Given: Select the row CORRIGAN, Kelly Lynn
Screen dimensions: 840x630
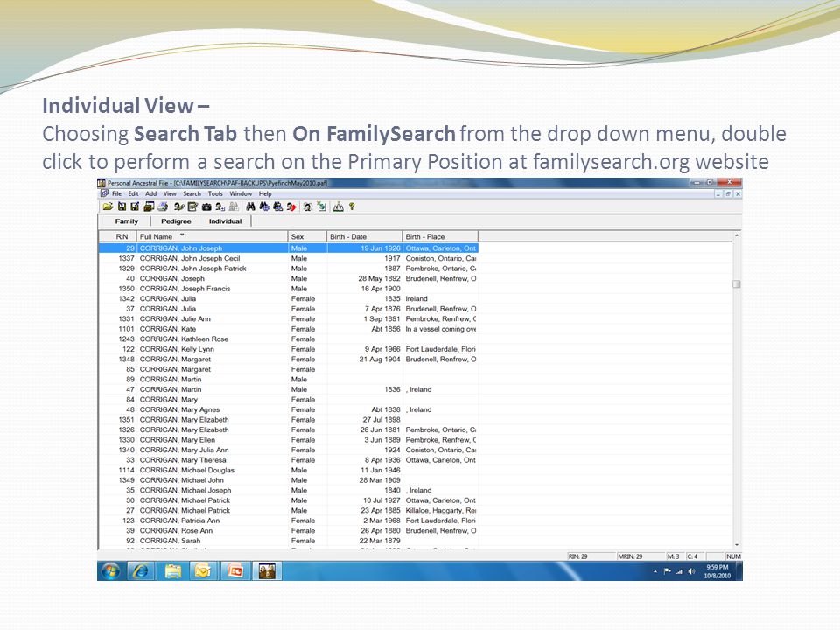Looking at the screenshot, I should pyautogui.click(x=288, y=349).
